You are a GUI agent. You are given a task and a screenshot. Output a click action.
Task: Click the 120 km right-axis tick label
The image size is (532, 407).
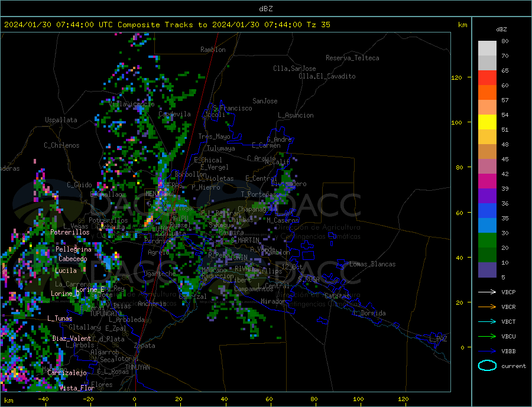[x=456, y=77]
